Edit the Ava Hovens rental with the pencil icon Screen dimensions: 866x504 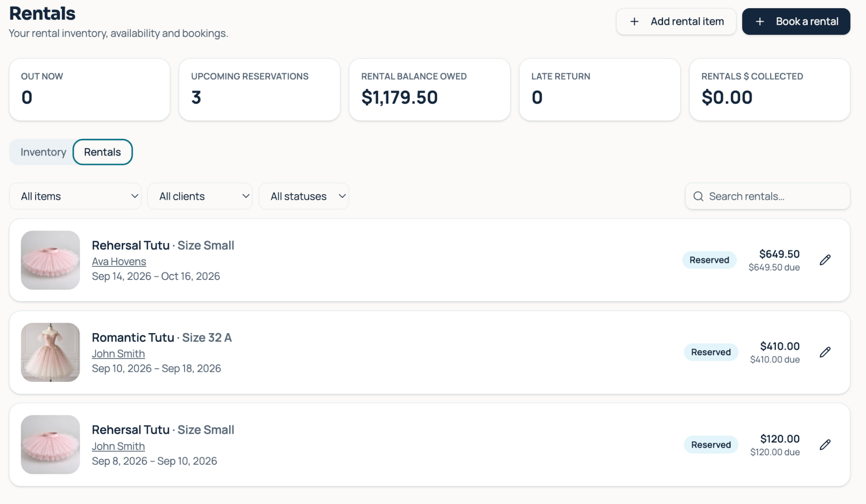(825, 260)
